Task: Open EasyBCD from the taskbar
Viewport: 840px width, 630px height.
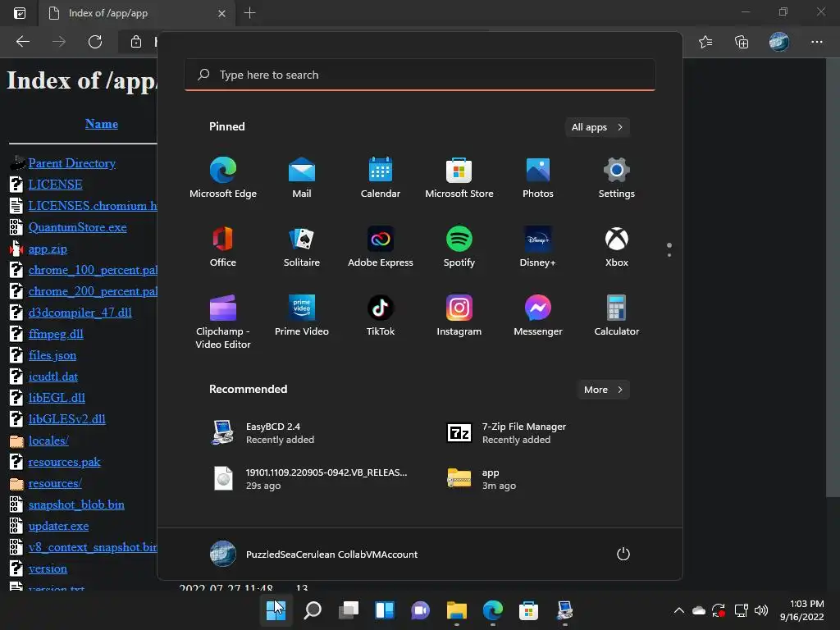Action: tap(564, 610)
